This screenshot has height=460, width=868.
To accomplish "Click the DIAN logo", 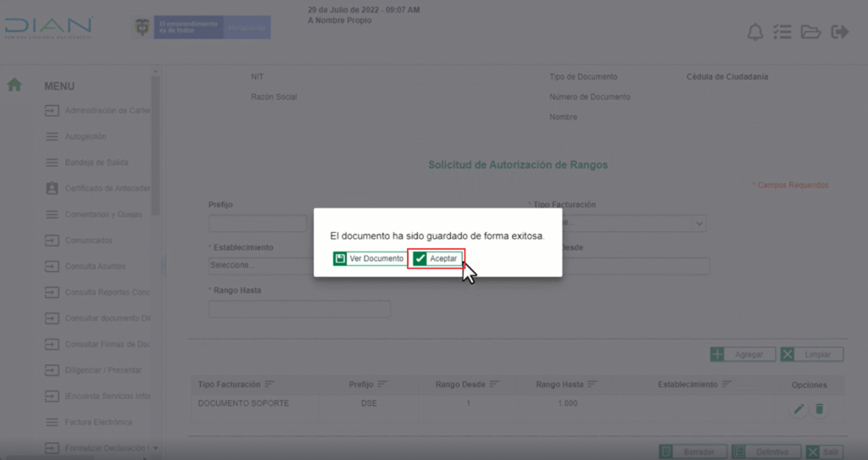I will coord(48,27).
